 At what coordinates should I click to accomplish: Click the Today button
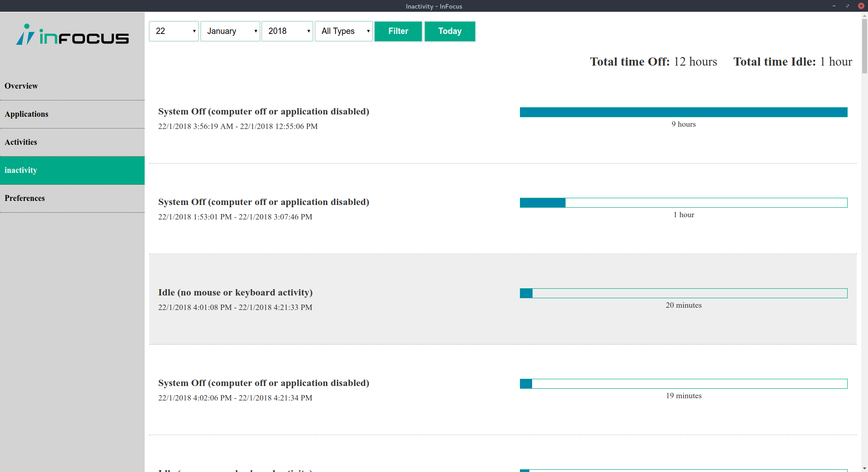click(450, 31)
